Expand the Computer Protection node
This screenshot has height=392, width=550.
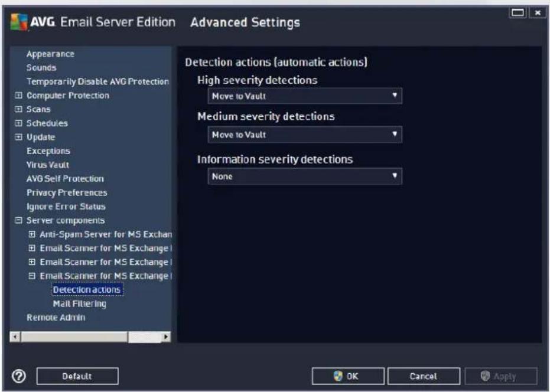18,96
